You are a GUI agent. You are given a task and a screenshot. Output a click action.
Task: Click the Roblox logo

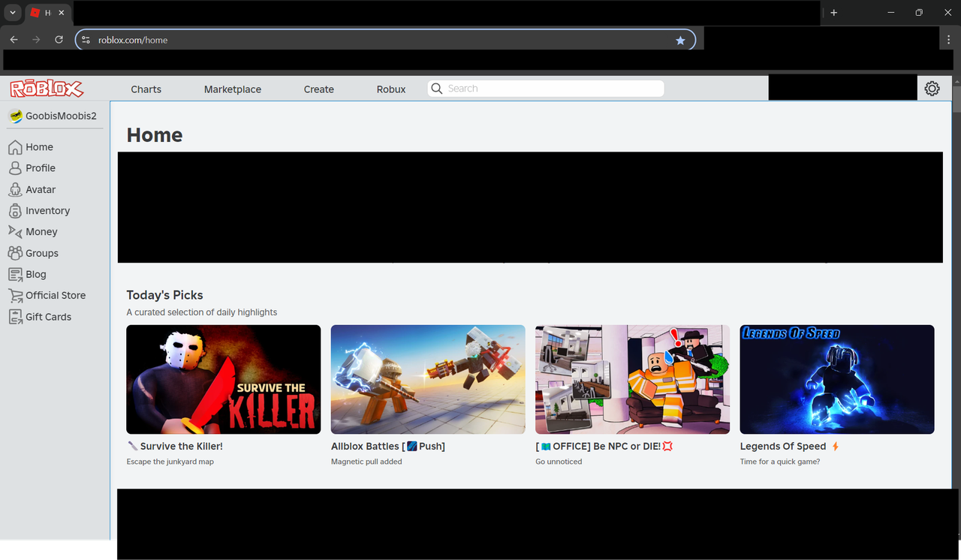pyautogui.click(x=47, y=89)
